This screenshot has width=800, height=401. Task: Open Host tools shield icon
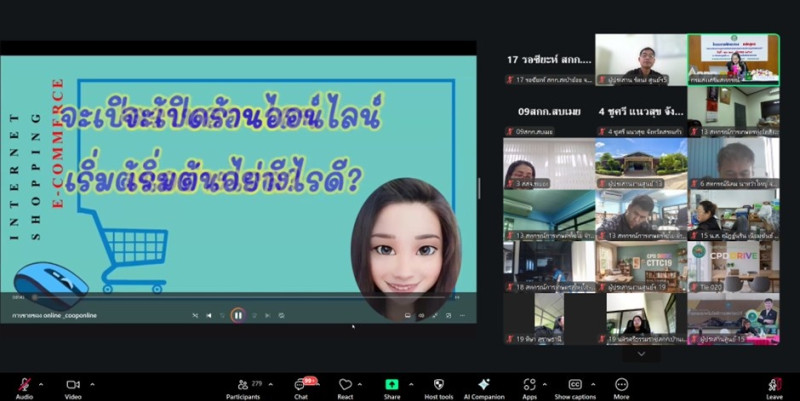click(x=437, y=385)
